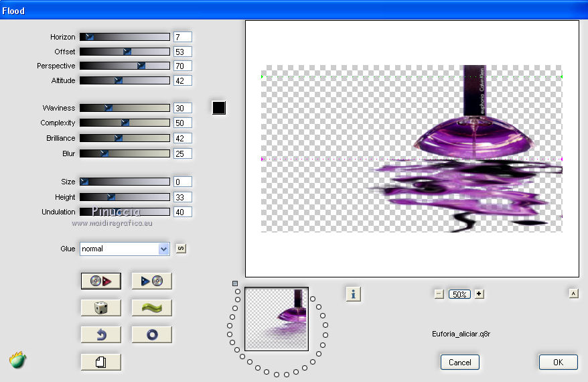Click the Altitude slider track
This screenshot has width=588, height=382.
point(125,80)
